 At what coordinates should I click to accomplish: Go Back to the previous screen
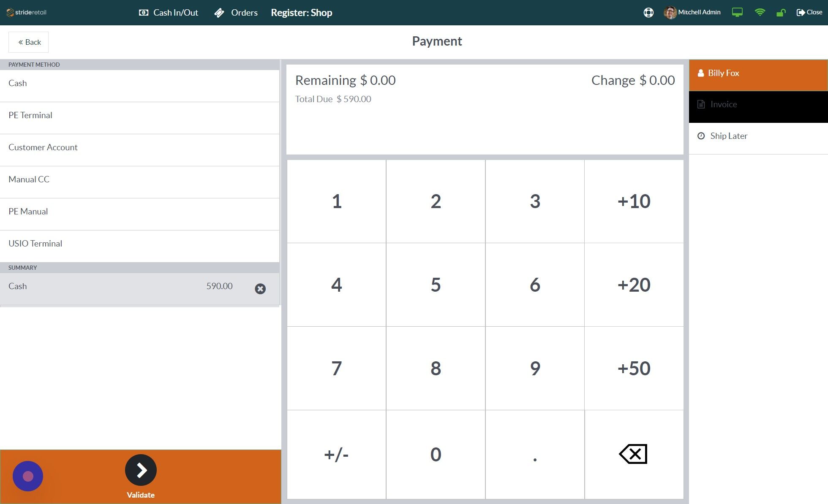click(x=28, y=42)
